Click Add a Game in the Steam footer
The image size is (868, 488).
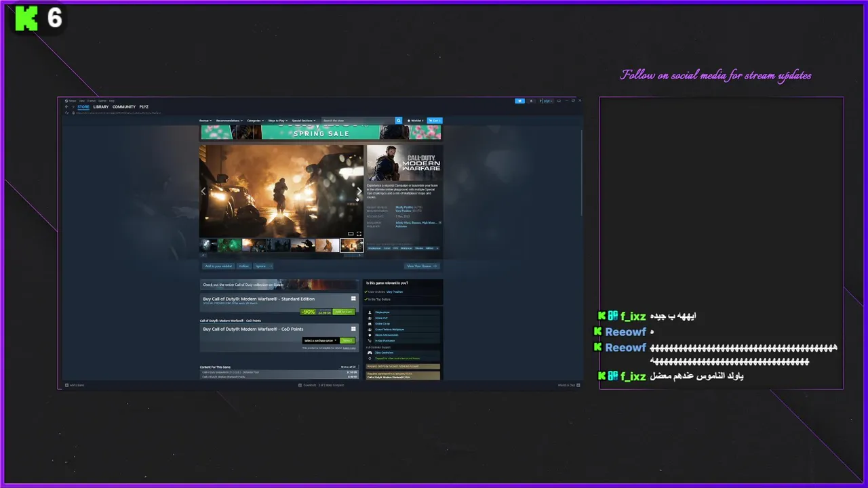click(75, 385)
